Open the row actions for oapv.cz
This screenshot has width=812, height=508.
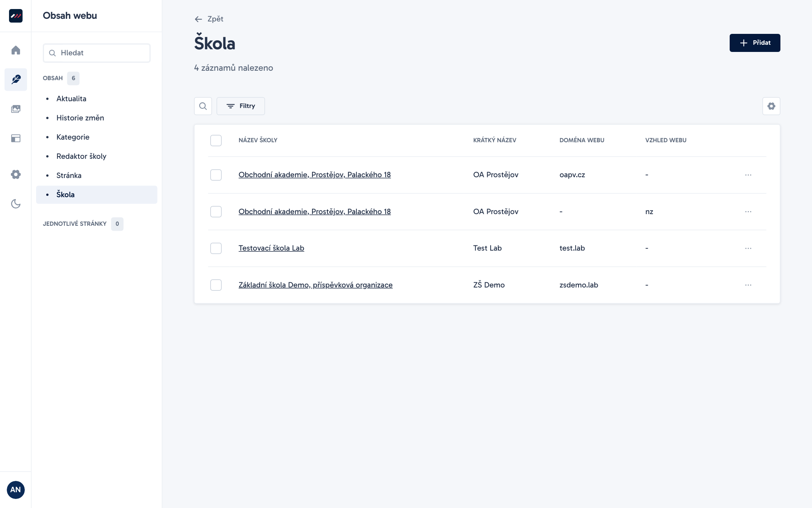tap(748, 175)
